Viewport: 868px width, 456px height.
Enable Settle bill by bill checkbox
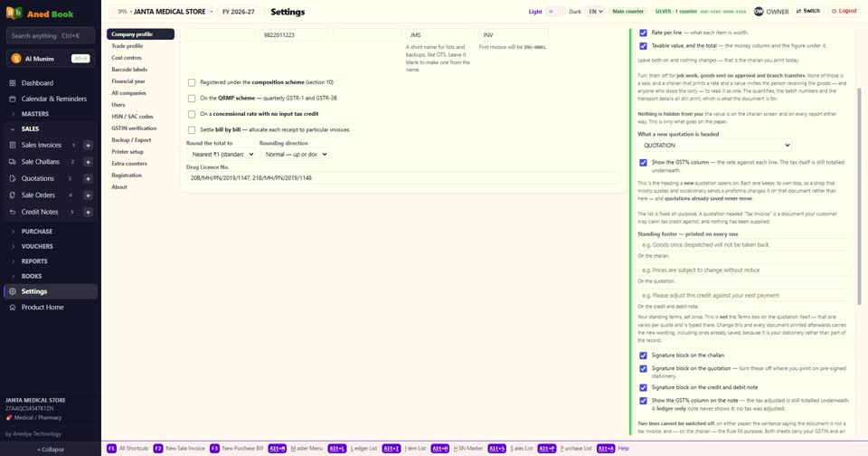coord(192,130)
